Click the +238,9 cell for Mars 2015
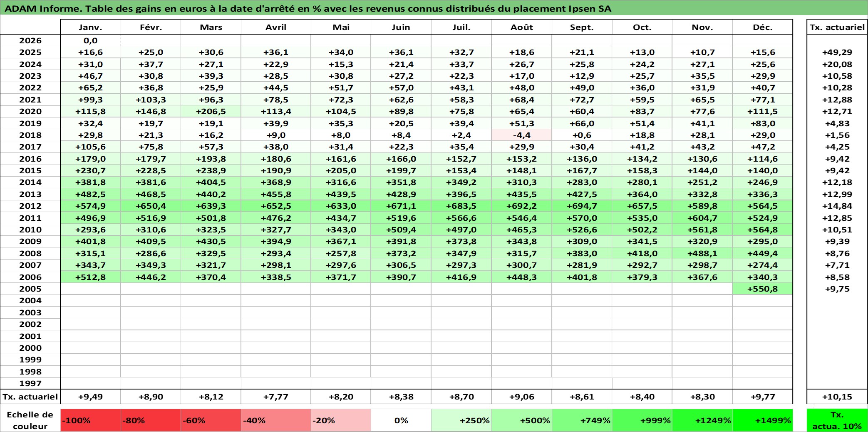 pos(211,170)
